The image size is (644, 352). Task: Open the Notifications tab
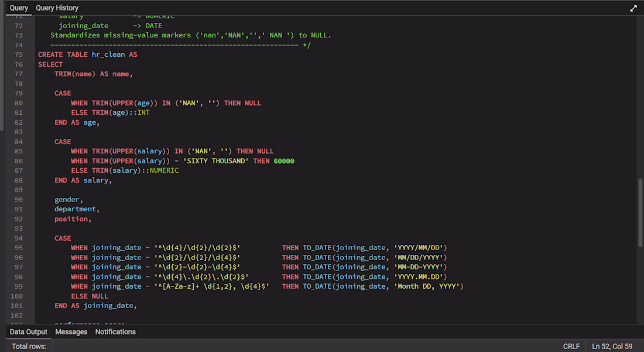tap(115, 332)
